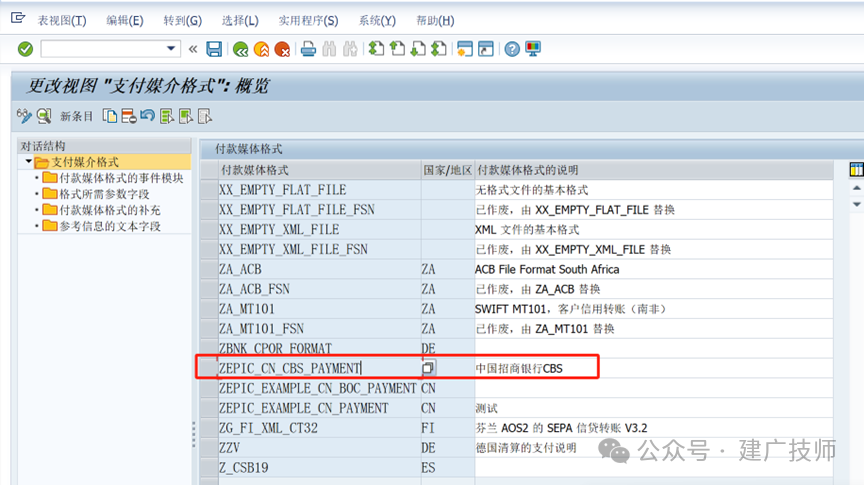
Task: Toggle row selector for ZA_ACB
Action: pos(209,269)
